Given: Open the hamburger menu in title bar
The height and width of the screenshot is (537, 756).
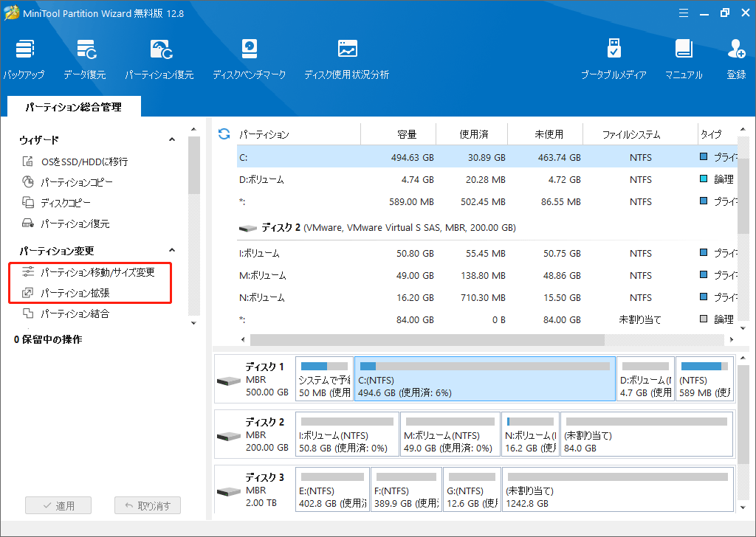Looking at the screenshot, I should click(x=684, y=13).
